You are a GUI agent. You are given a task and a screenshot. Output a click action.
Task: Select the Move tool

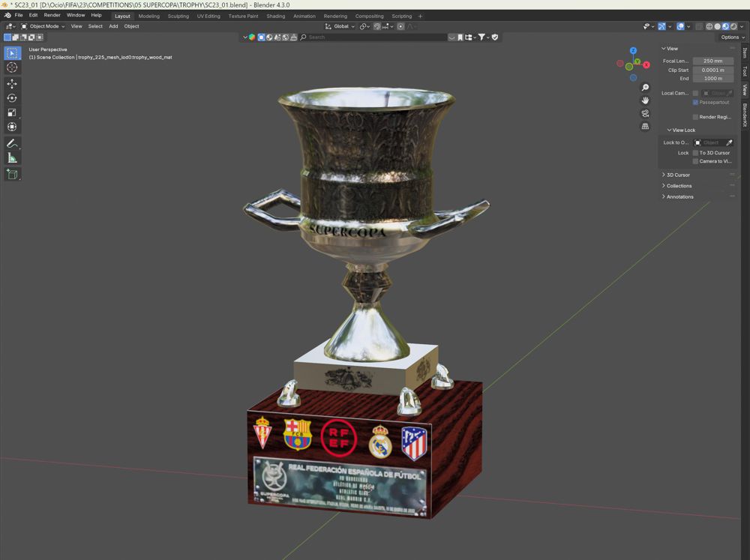coord(12,84)
